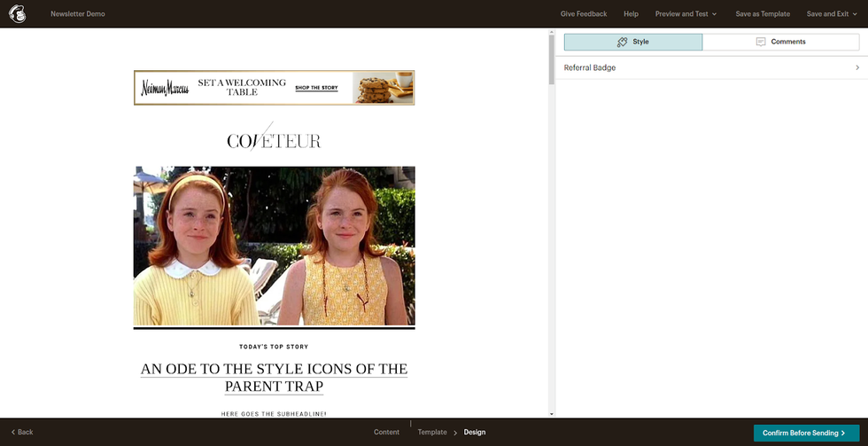Screen dimensions: 868x446
Task: Open the Preview and Test dropdown
Action: 686,14
